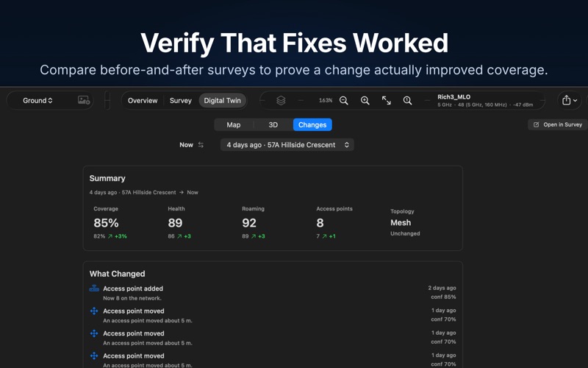Viewport: 588px width, 368px height.
Task: Click the zoom in magnifier icon
Action: click(365, 100)
